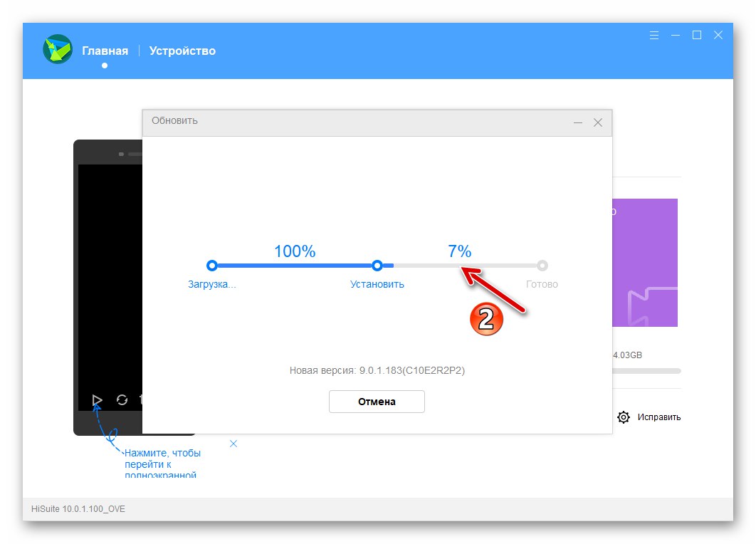The image size is (756, 544).
Task: Click the Загрузка step marker
Action: click(x=211, y=266)
